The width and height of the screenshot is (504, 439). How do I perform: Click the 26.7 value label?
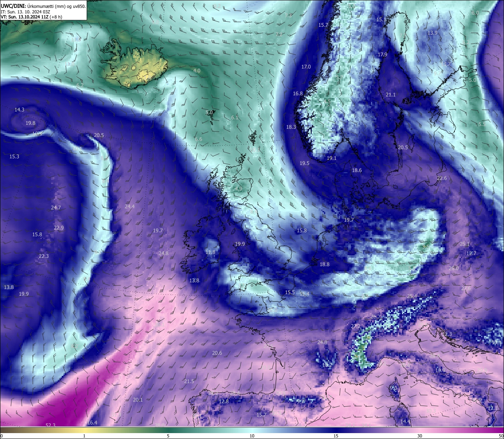pos(376,317)
